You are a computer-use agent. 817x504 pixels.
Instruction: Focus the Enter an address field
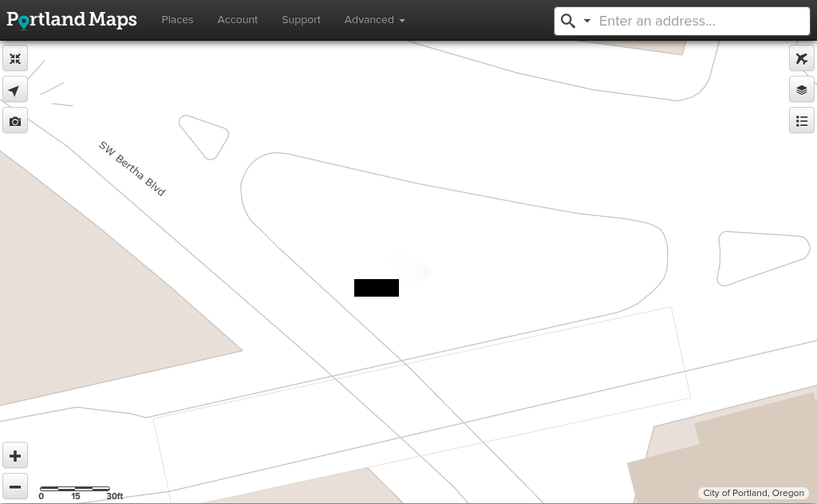click(701, 22)
